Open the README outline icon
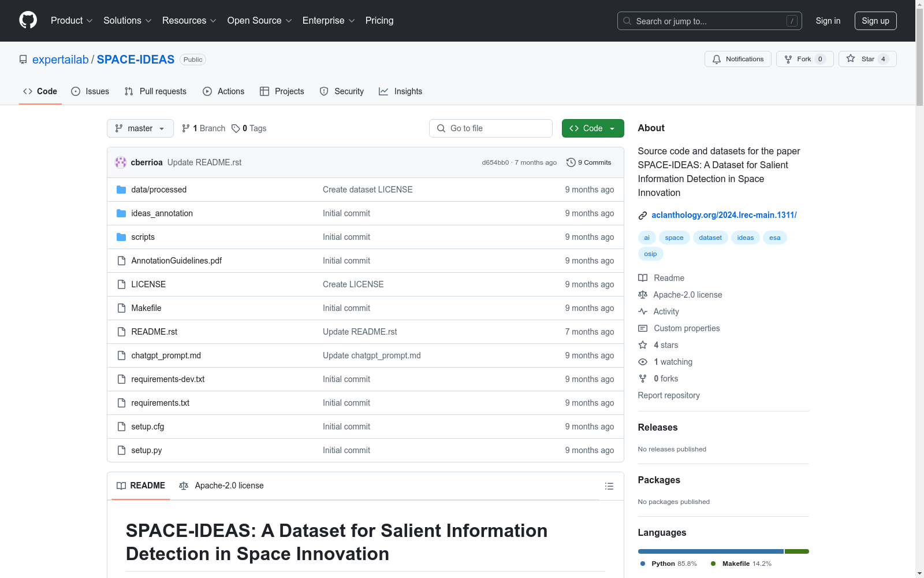This screenshot has height=578, width=924. coord(609,486)
